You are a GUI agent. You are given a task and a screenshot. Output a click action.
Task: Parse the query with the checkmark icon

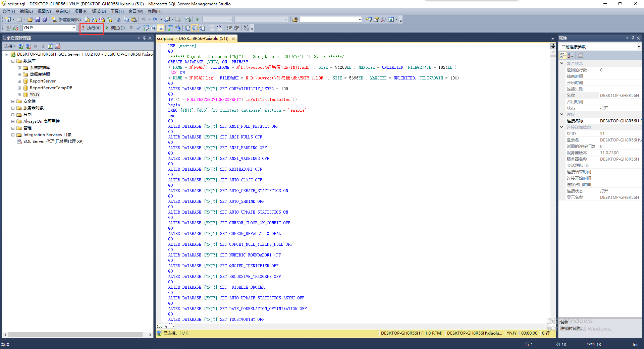(x=139, y=28)
